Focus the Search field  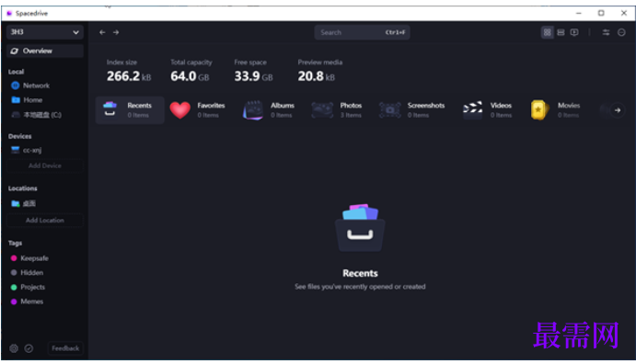[362, 32]
